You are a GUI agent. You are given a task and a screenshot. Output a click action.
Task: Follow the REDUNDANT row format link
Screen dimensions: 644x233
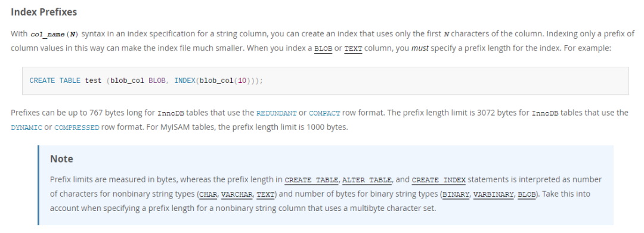coord(276,113)
